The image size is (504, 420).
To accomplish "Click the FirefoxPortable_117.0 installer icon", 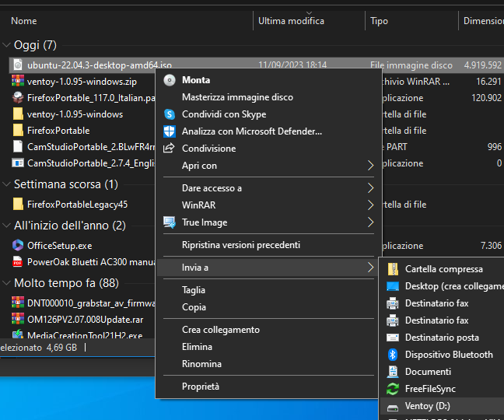I will [x=18, y=97].
